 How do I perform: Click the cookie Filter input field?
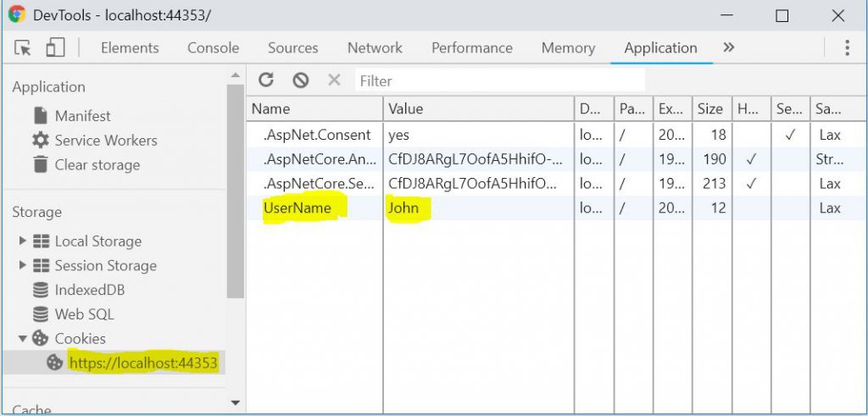point(500,81)
